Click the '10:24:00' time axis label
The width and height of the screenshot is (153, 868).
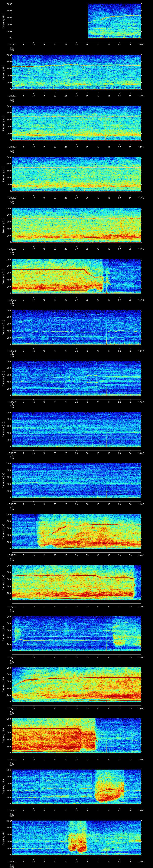tap(12, 811)
